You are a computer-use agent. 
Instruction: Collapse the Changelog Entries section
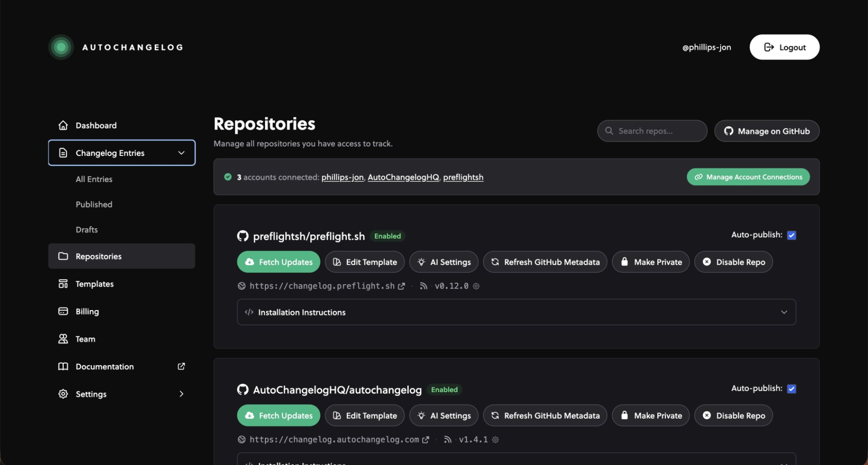pyautogui.click(x=180, y=152)
